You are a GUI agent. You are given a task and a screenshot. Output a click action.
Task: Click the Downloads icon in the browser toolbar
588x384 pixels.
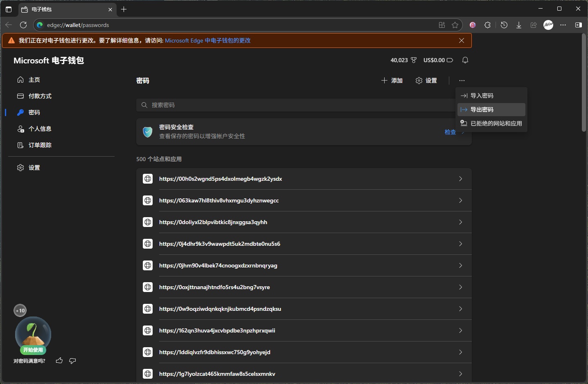[x=519, y=25]
